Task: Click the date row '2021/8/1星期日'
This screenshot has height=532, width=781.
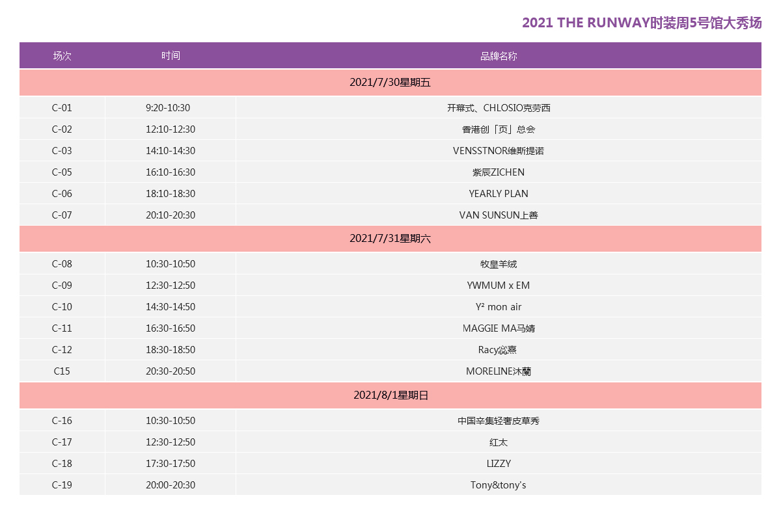Action: point(390,395)
